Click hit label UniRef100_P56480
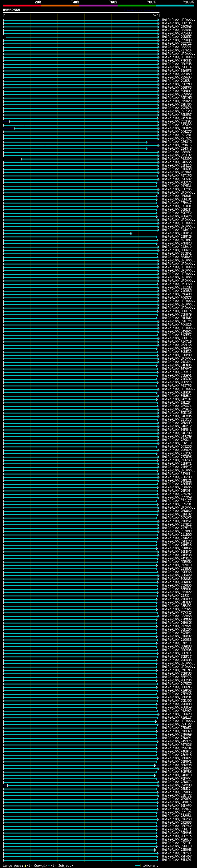 [177, 294]
